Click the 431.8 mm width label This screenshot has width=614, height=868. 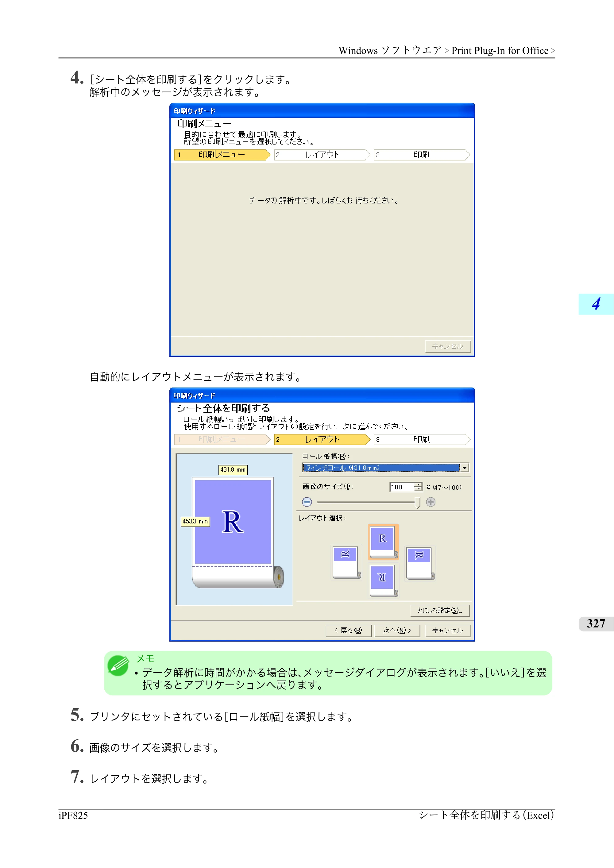coord(233,469)
